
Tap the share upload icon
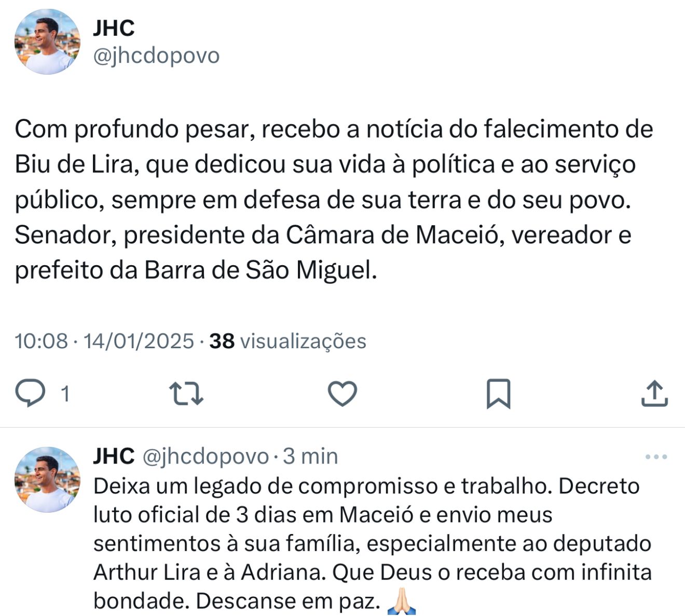tap(654, 393)
